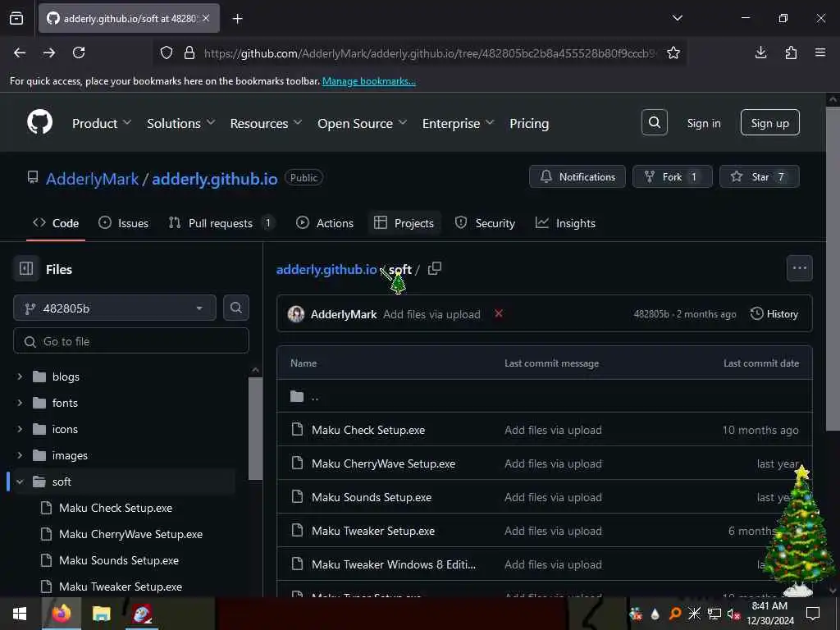Click the Go to file input

pyautogui.click(x=130, y=340)
